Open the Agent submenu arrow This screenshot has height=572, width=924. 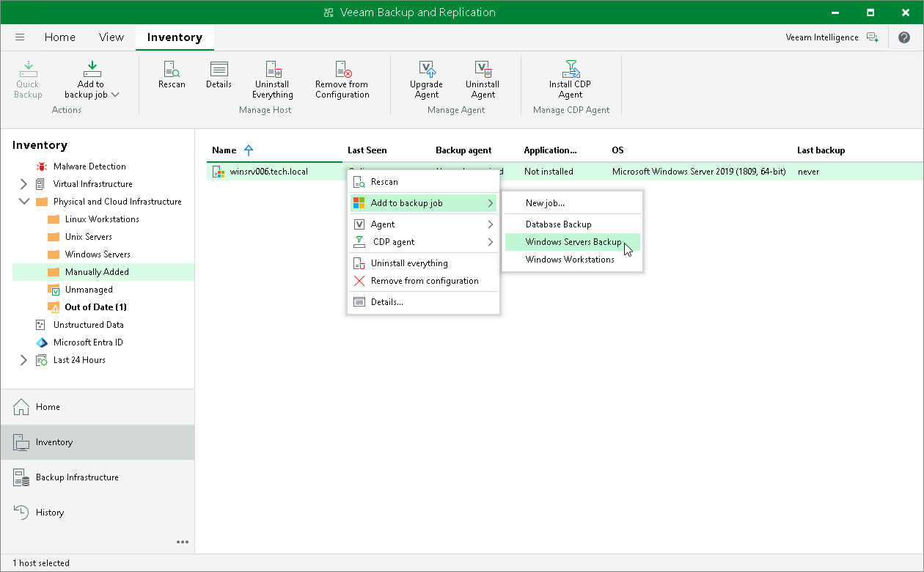491,224
